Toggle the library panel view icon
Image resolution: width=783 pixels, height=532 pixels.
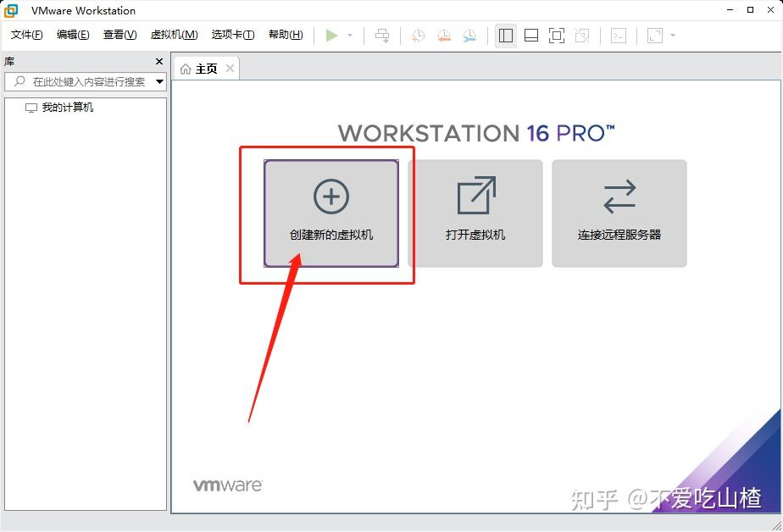pyautogui.click(x=506, y=36)
